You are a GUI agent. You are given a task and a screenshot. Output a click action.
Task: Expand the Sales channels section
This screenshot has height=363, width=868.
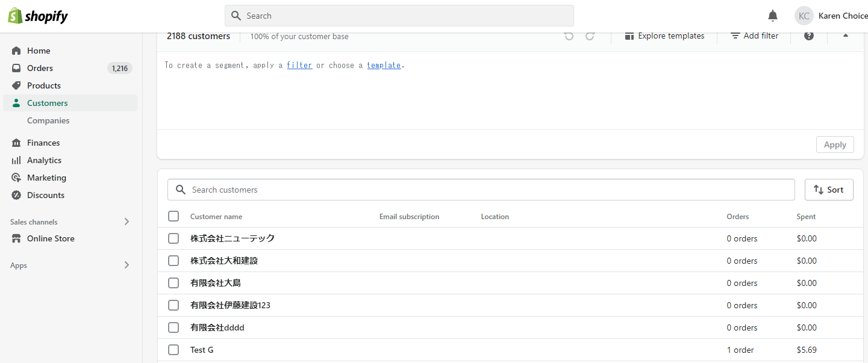click(126, 222)
